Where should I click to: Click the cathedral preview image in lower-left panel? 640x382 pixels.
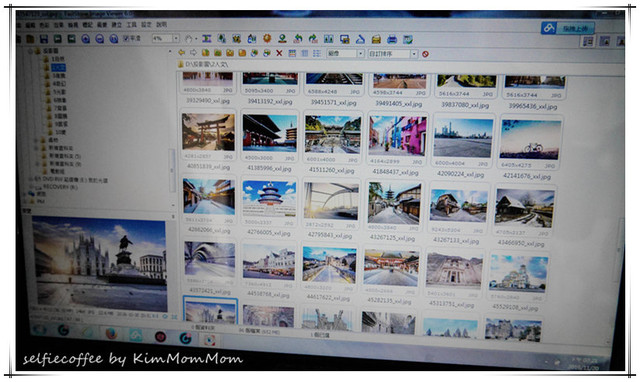click(x=100, y=264)
